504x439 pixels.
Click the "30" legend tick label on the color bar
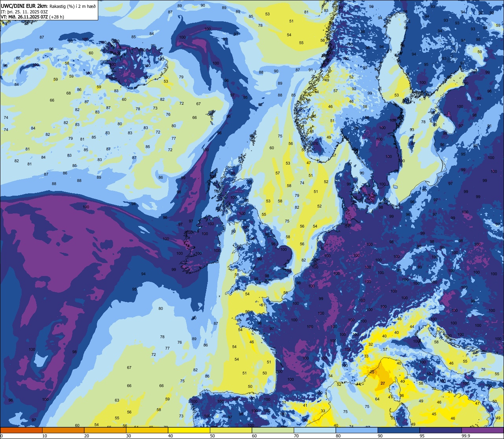128,436
